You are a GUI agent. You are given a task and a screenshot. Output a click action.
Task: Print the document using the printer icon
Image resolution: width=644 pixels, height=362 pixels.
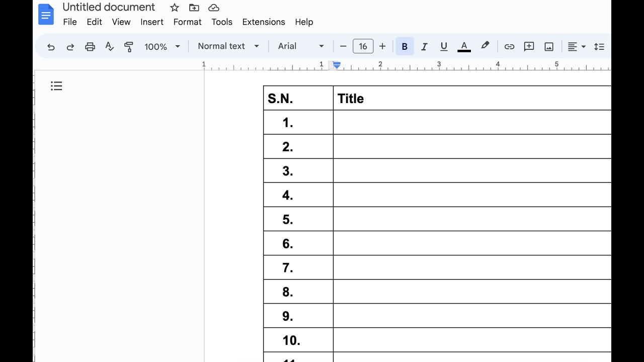(90, 47)
